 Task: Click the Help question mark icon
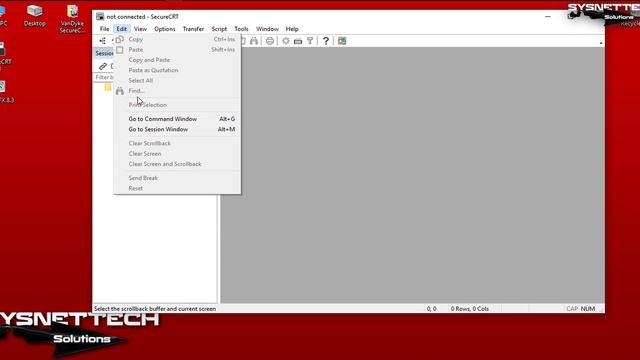point(326,41)
